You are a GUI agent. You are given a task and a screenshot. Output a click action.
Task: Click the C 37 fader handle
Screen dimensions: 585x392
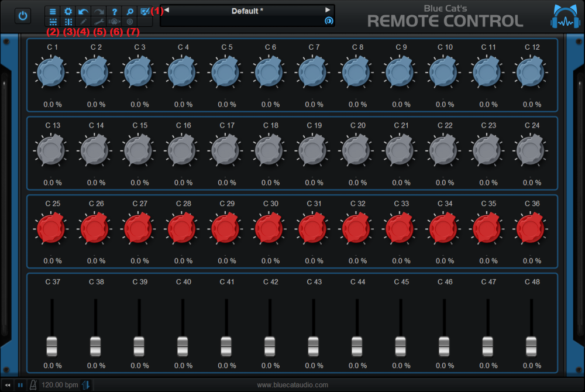point(52,346)
